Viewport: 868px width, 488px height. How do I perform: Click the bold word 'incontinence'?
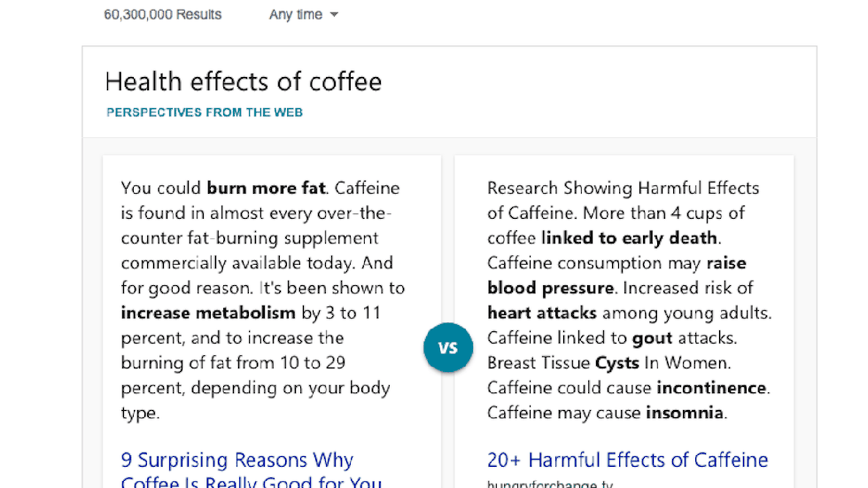click(711, 388)
